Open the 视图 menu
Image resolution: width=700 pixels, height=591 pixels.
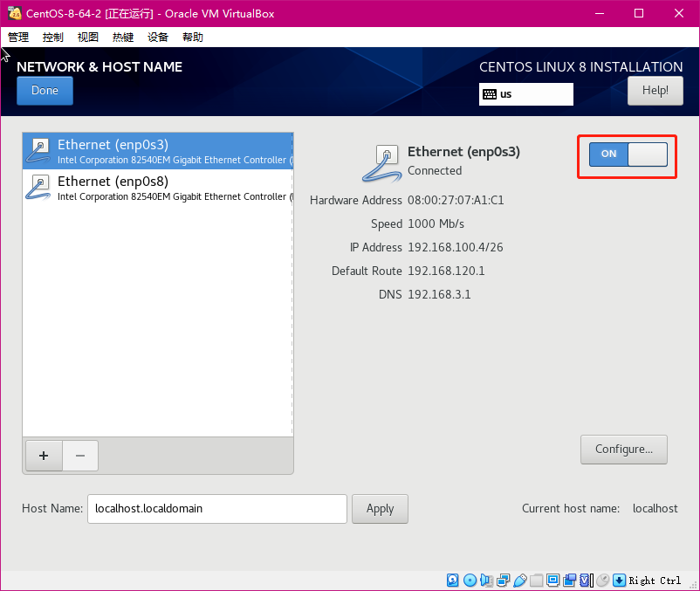pos(88,37)
